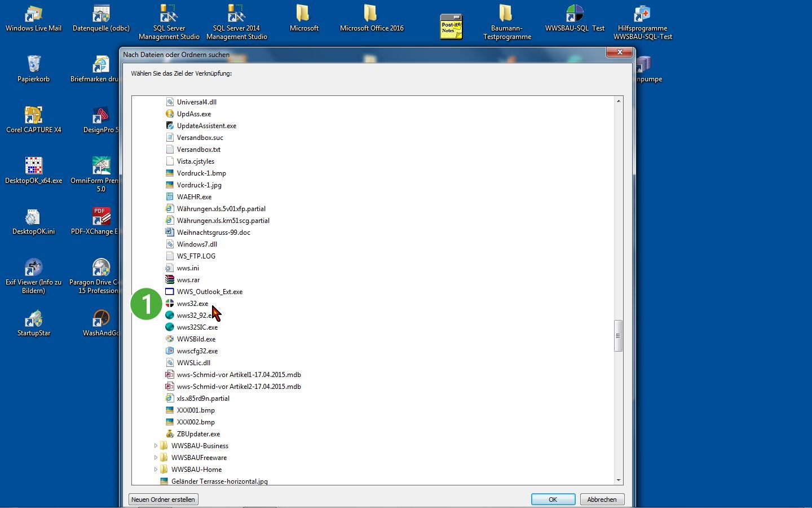812x508 pixels.
Task: Launch the PDF-XChange Editor shortcut
Action: pos(95,221)
